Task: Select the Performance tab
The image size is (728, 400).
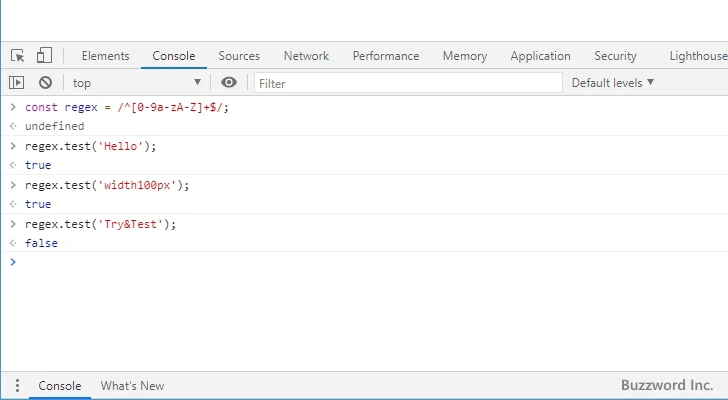Action: tap(385, 56)
